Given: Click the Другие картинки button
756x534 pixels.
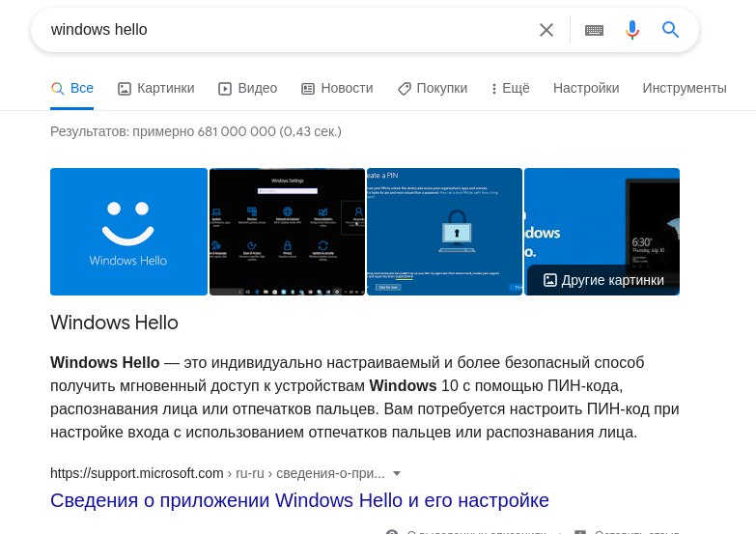Looking at the screenshot, I should (603, 280).
